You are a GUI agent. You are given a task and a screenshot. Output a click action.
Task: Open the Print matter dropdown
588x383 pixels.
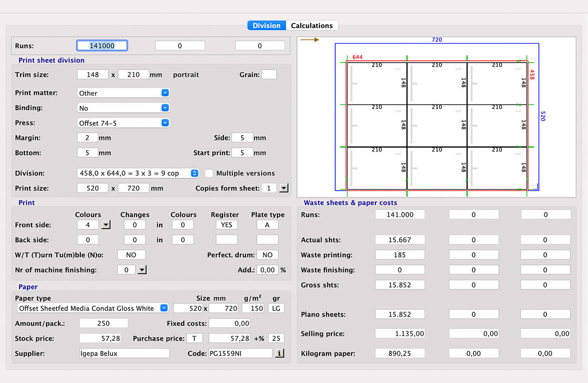pyautogui.click(x=124, y=93)
